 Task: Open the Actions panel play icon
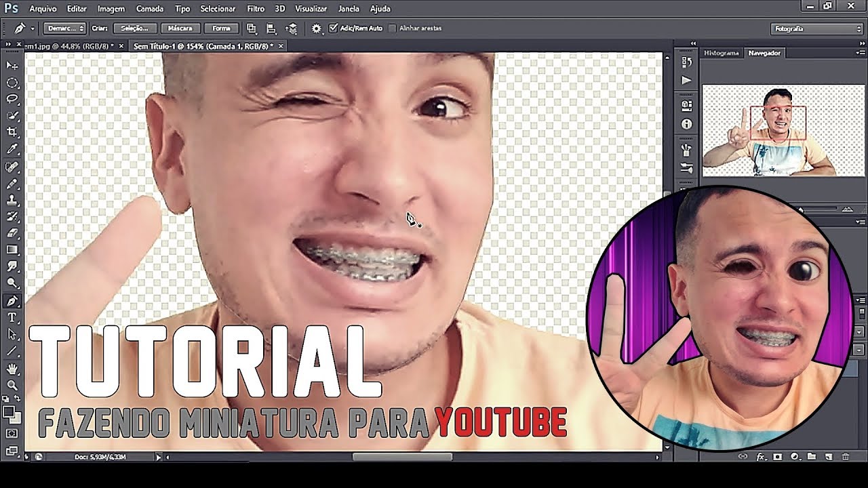686,80
